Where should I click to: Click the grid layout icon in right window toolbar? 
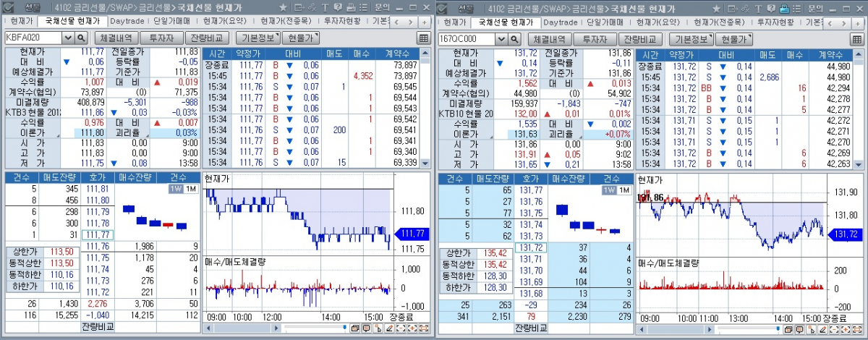[x=856, y=38]
